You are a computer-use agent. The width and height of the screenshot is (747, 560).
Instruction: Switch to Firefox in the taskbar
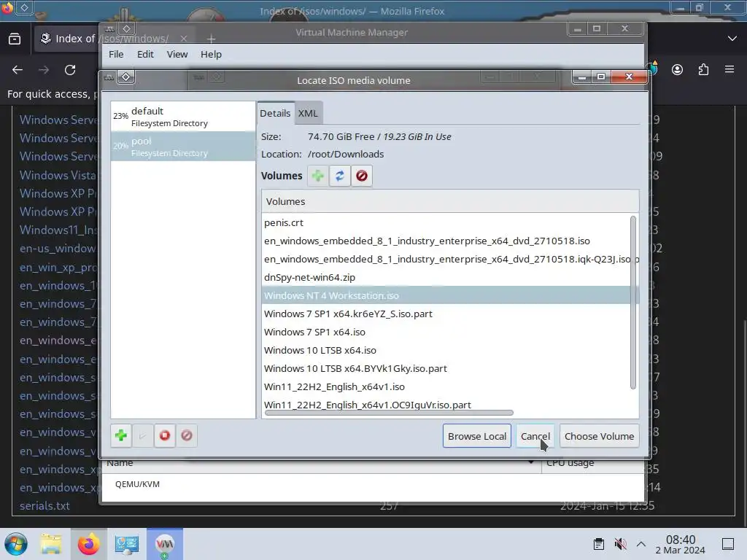[88, 544]
